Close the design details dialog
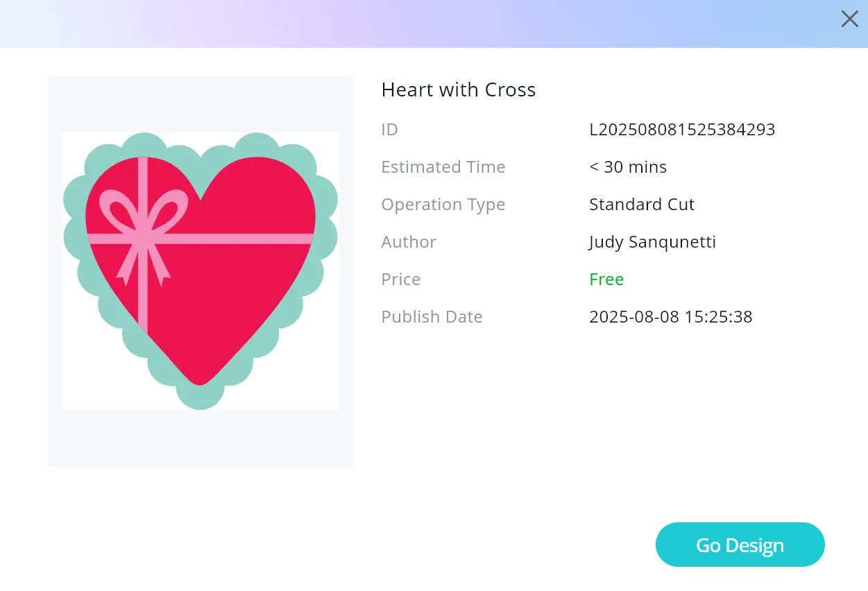Viewport: 868px width, 591px height. tap(849, 19)
